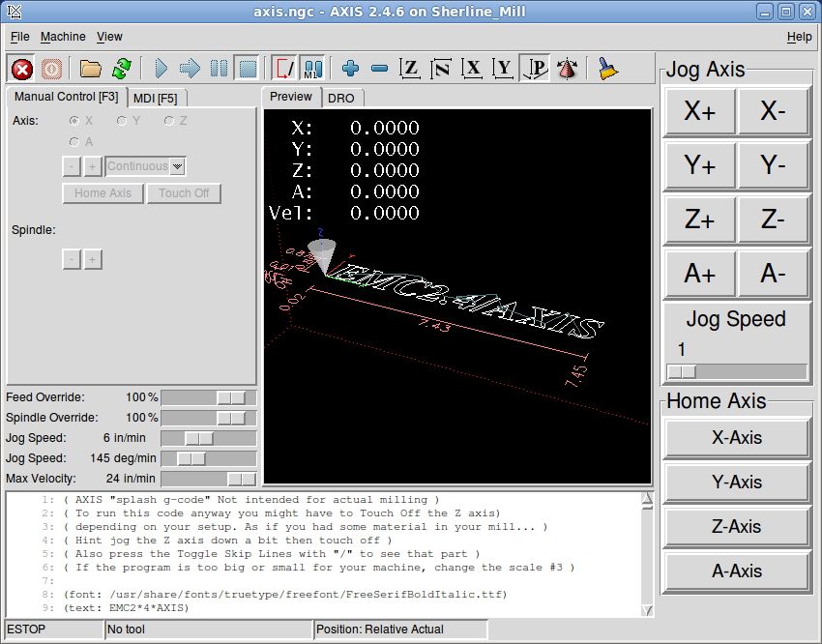Jog with the X+ button
Viewport: 822px width, 644px height.
[x=700, y=111]
